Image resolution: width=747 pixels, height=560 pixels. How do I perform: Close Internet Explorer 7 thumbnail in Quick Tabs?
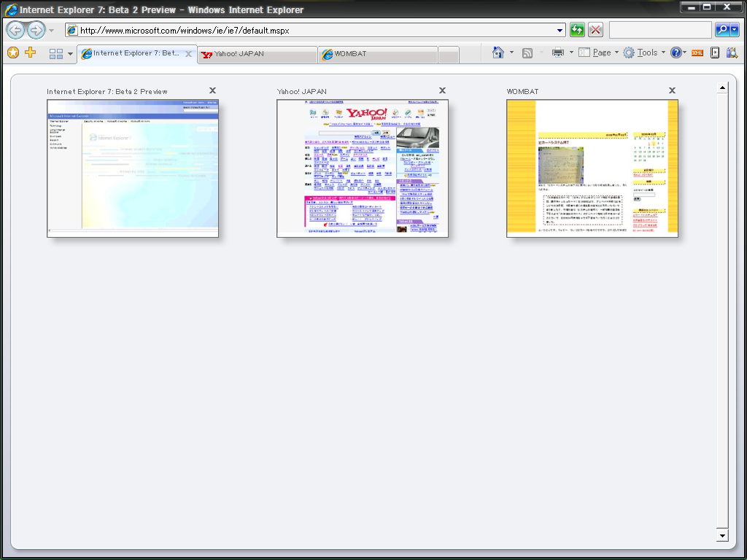pyautogui.click(x=213, y=90)
